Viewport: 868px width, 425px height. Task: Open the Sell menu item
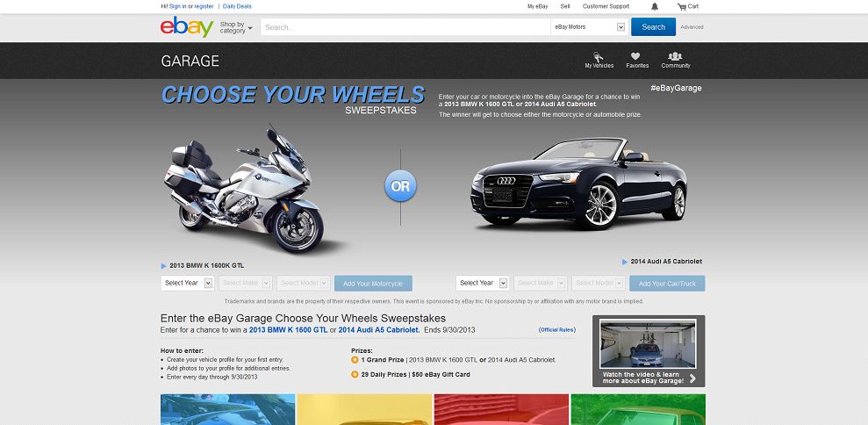[x=565, y=7]
